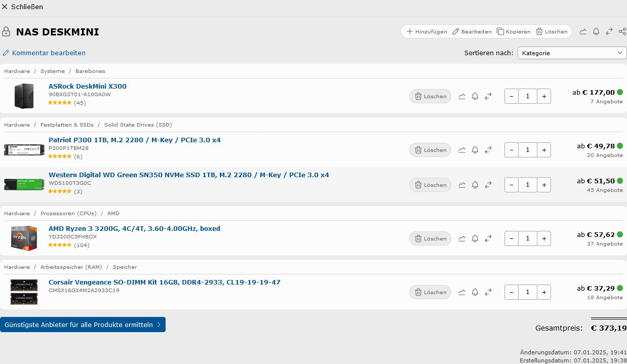Set price alert bell for Patriot P300
This screenshot has height=364, width=627.
point(475,150)
